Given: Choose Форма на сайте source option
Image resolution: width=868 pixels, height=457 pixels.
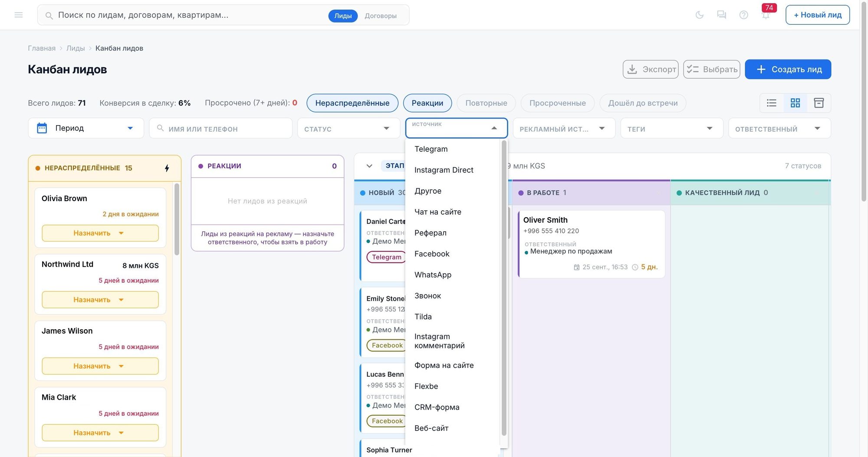Looking at the screenshot, I should coord(453,365).
